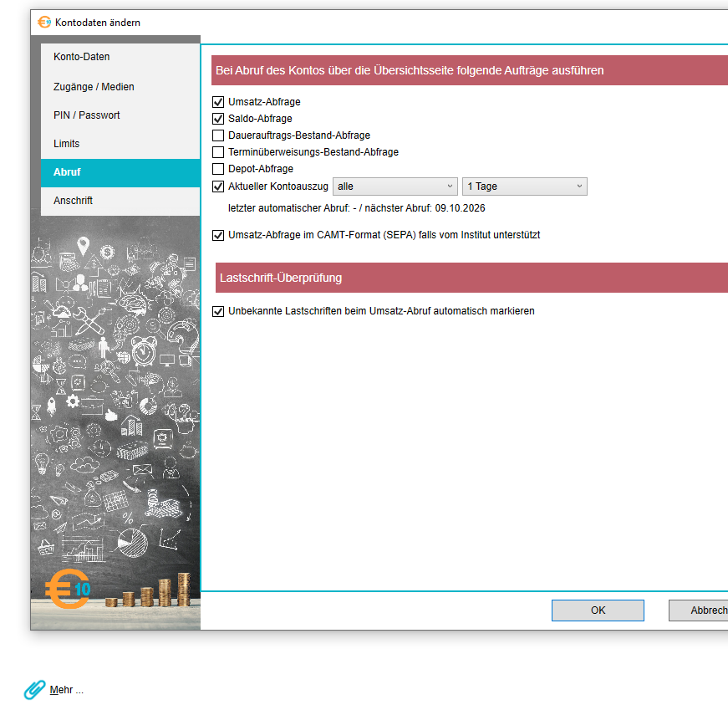Check Terminüberweisungs-Bestand-Abfrage option
The width and height of the screenshot is (728, 705).
(218, 152)
